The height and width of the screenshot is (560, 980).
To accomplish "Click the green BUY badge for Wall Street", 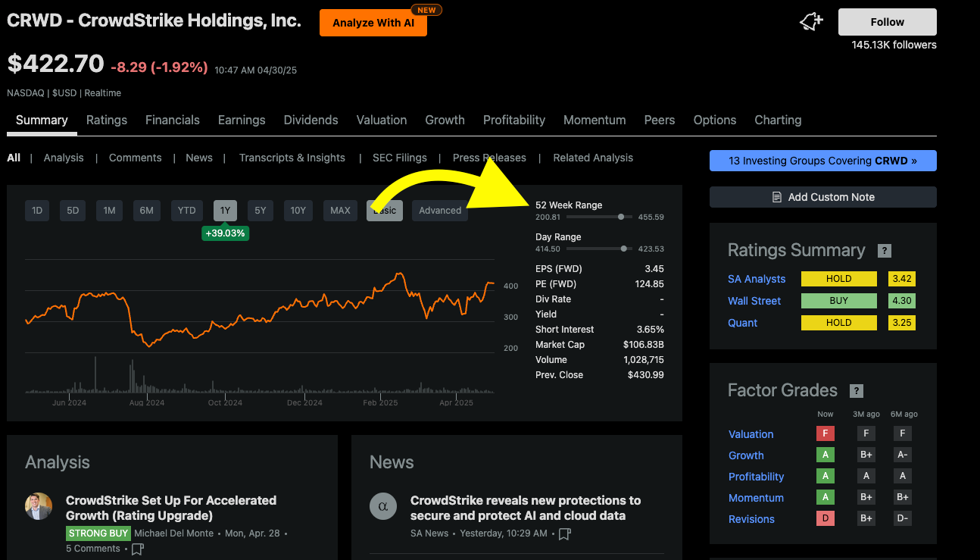I will (x=838, y=301).
